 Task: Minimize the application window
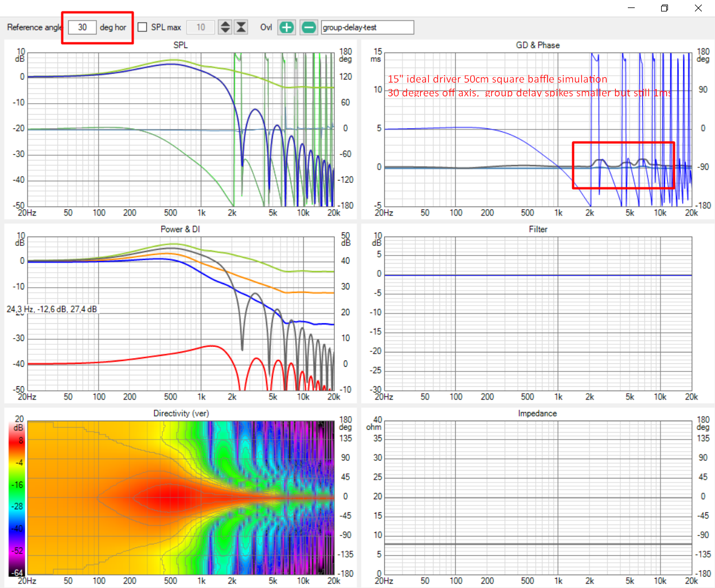point(631,8)
